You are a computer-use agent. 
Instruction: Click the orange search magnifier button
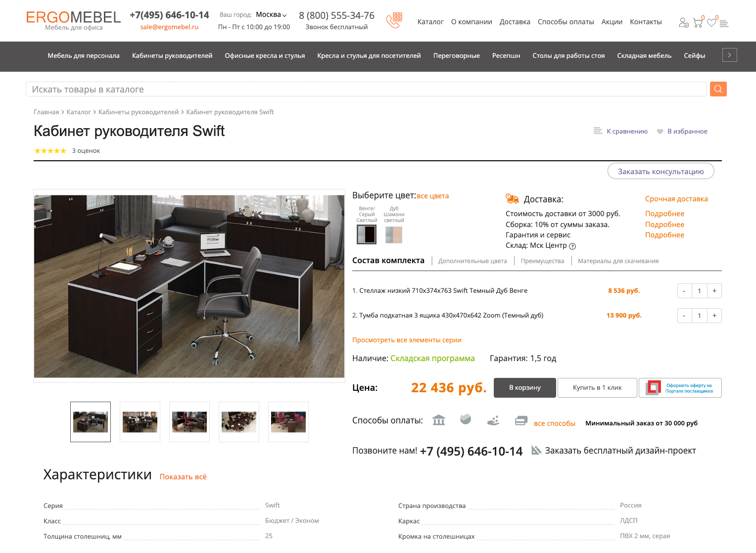(x=718, y=89)
